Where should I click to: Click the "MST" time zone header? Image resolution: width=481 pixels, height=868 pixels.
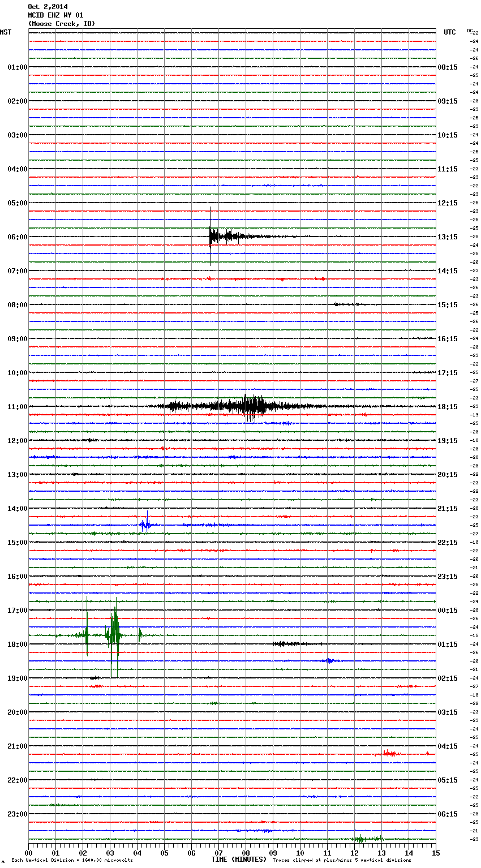(x=6, y=32)
